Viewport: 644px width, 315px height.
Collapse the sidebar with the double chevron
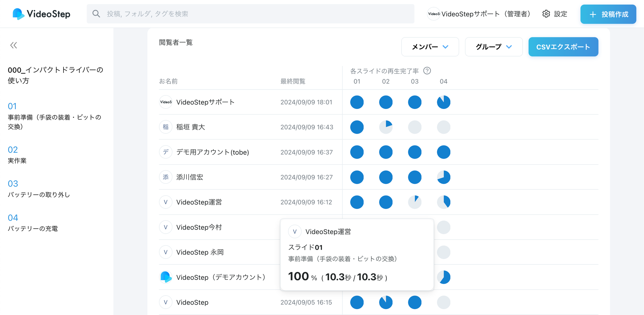tap(14, 45)
